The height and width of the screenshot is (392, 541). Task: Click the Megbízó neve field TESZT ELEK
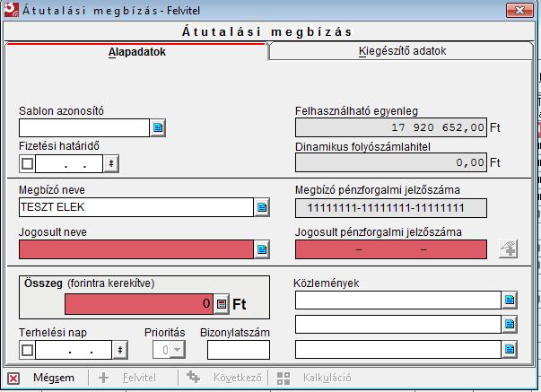[136, 207]
